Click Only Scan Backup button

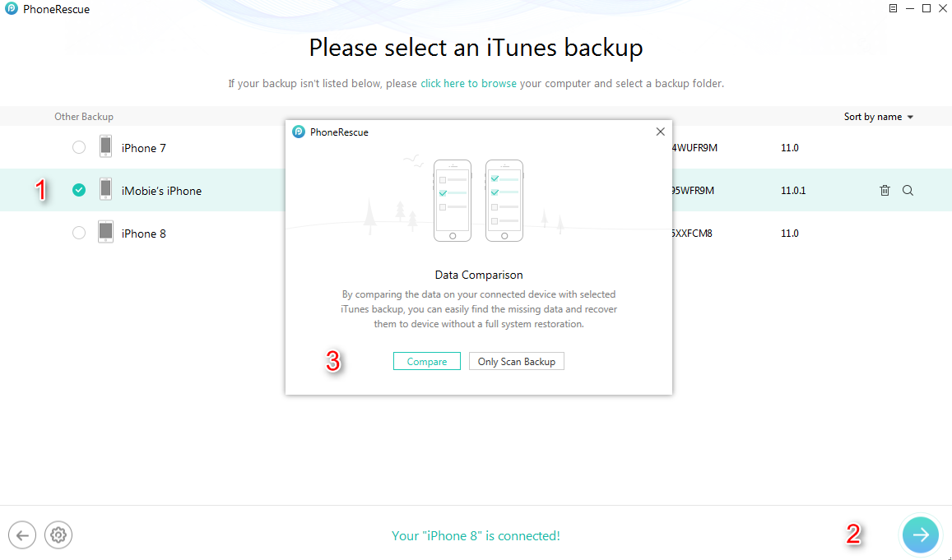516,361
